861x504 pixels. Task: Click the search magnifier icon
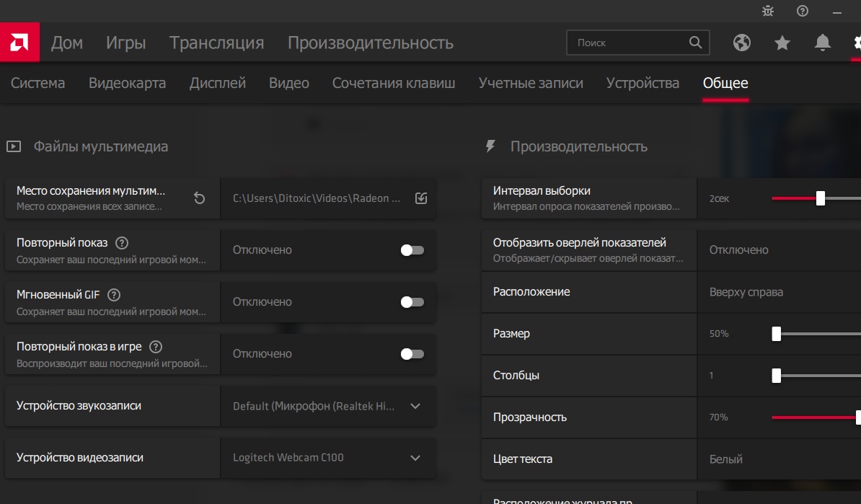coord(695,43)
